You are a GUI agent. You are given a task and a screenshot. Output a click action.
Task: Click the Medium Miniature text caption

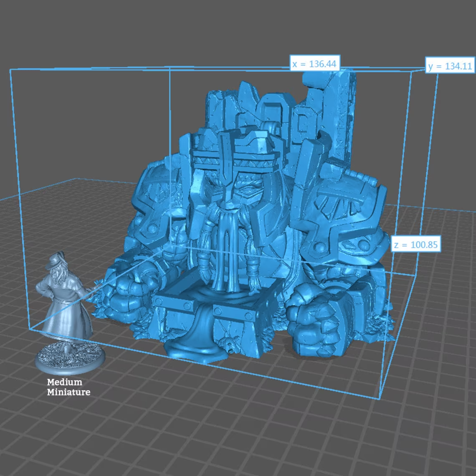point(68,387)
